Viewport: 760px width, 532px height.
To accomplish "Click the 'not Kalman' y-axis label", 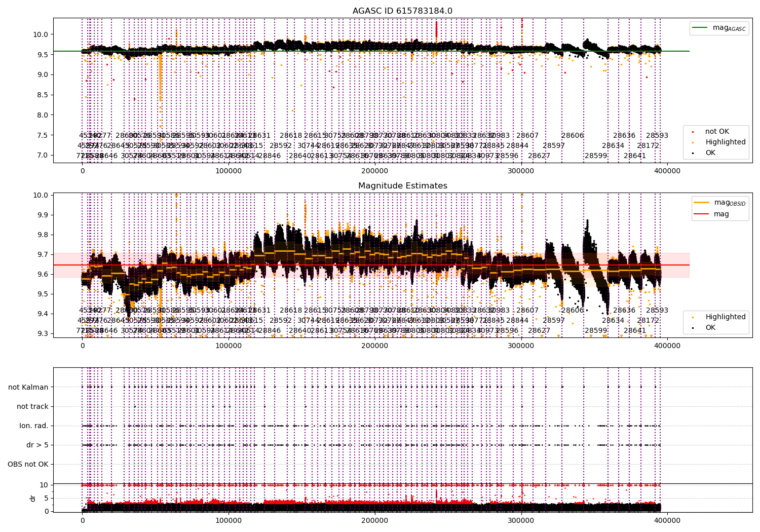I will click(28, 388).
